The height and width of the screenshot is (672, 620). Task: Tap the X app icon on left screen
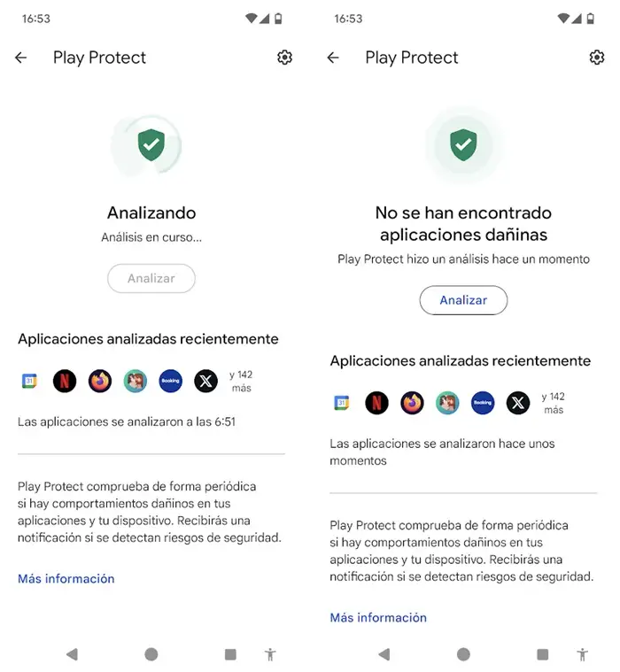click(x=205, y=381)
